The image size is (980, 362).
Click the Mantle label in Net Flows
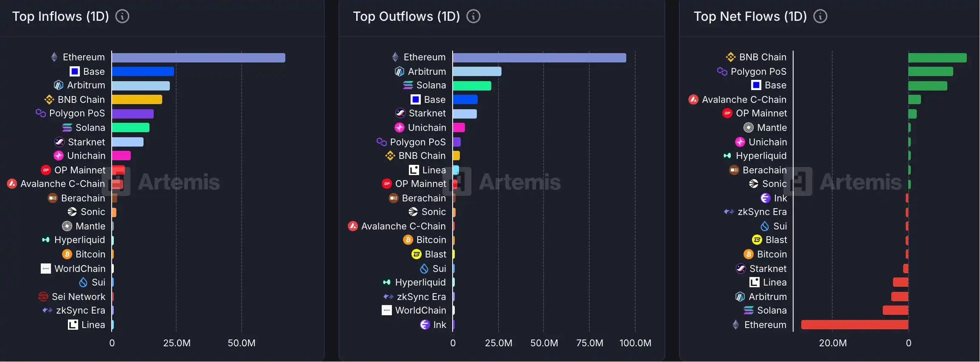pyautogui.click(x=772, y=128)
